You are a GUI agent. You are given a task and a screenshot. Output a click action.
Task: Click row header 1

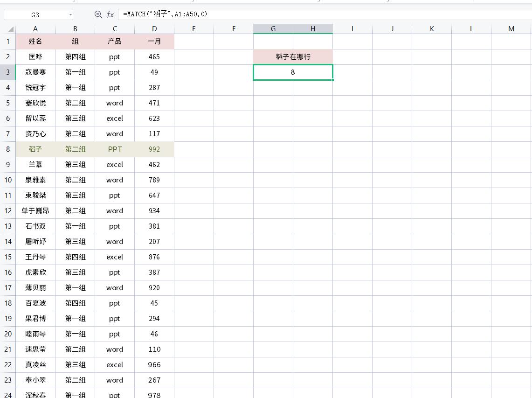[x=8, y=42]
